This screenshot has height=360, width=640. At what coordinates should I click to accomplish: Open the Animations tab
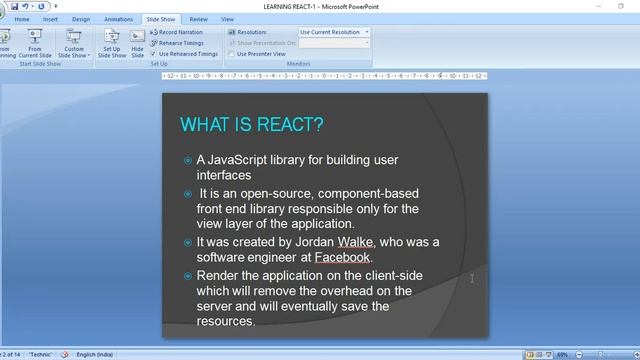pyautogui.click(x=118, y=19)
